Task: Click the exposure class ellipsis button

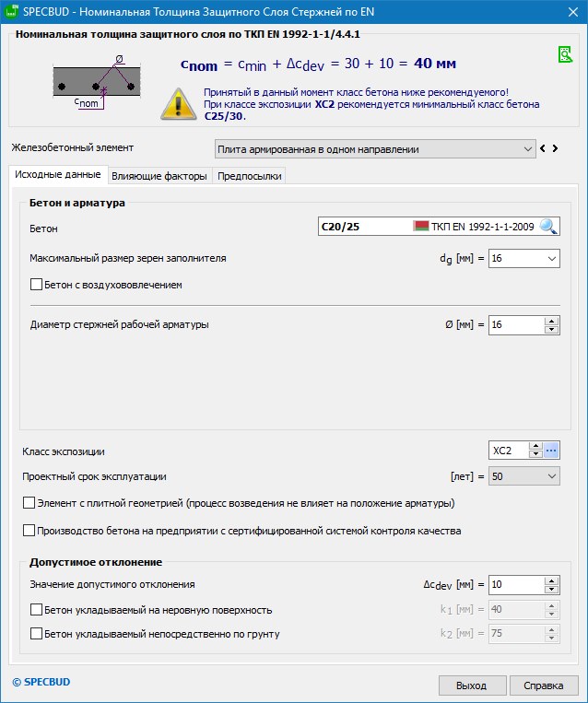Action: 551,451
